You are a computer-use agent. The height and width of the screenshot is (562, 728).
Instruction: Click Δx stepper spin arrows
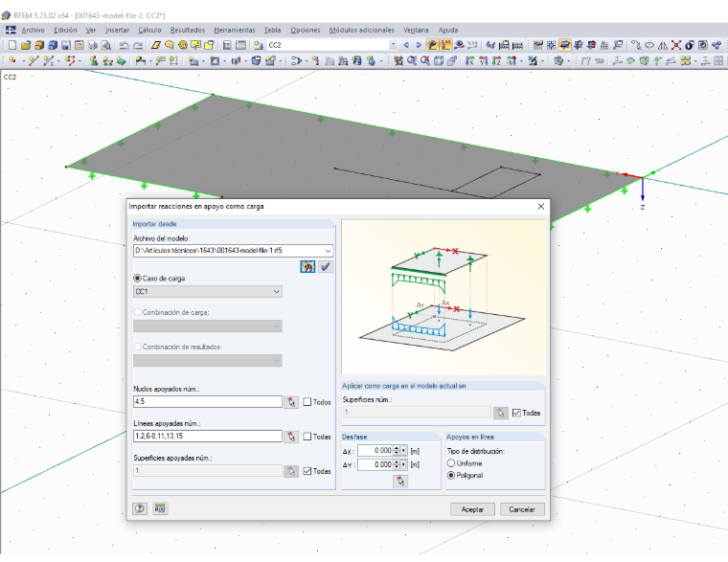pyautogui.click(x=396, y=451)
